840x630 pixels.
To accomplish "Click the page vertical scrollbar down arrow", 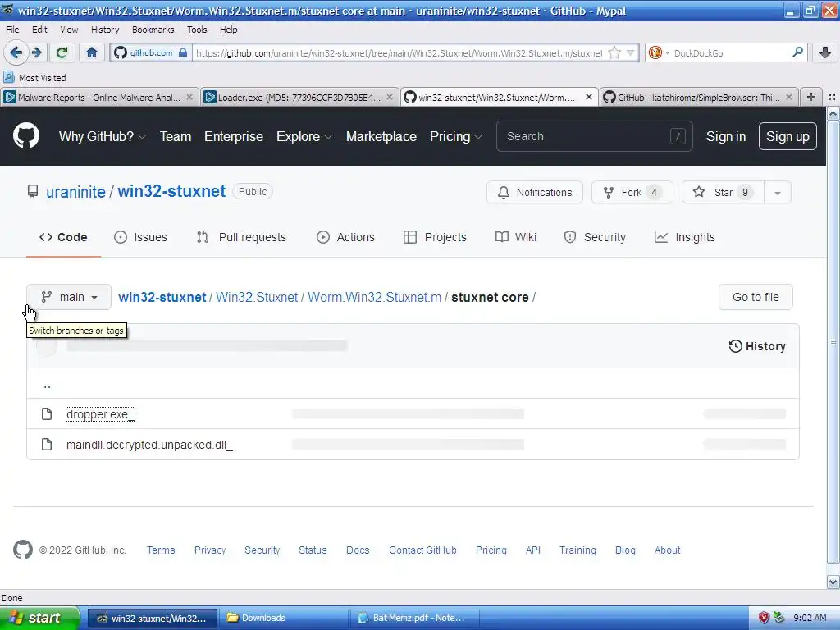I will 833,582.
